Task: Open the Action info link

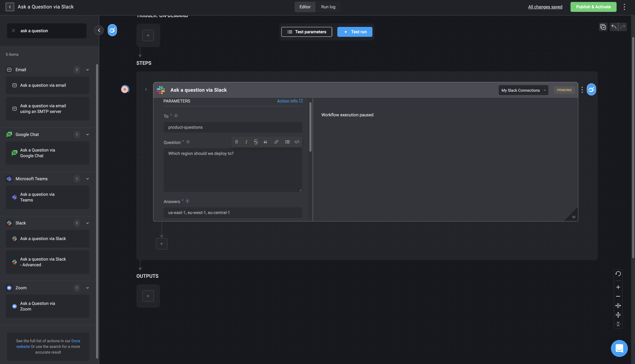Action: click(x=290, y=101)
